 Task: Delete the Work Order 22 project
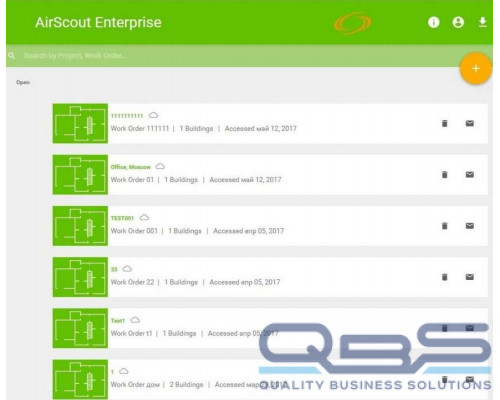click(x=444, y=277)
